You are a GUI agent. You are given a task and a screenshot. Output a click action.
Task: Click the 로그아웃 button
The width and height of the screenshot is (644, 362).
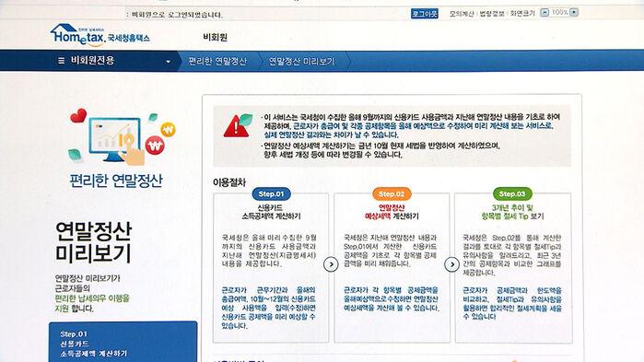(x=425, y=14)
